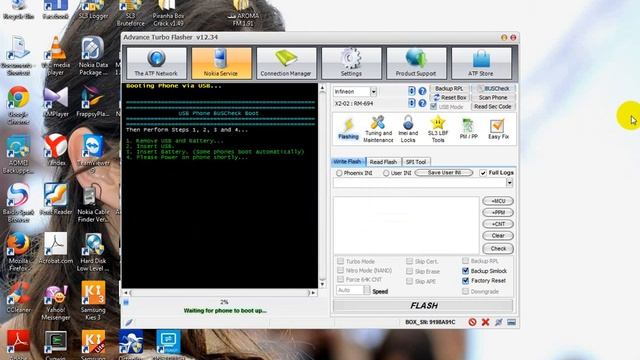Add a PPM file with +PPM
Viewport: 640px width, 360px height.
click(x=498, y=212)
